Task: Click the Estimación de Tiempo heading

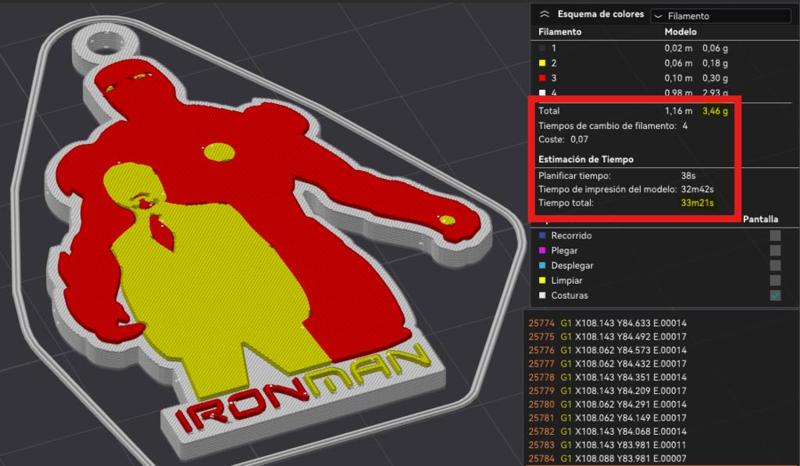Action: (x=586, y=159)
